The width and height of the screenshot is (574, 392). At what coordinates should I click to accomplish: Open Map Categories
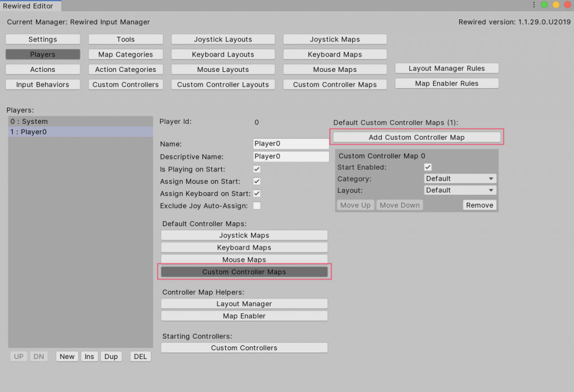[126, 54]
